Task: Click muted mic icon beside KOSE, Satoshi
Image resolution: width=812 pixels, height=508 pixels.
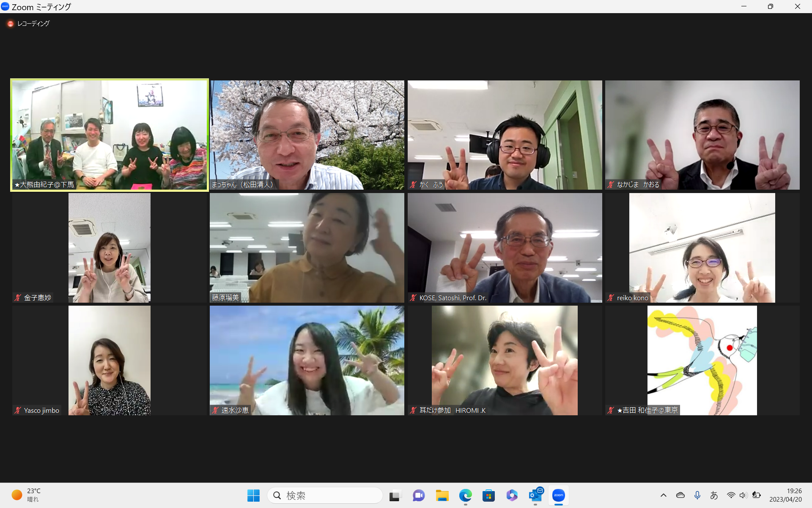Action: (414, 298)
